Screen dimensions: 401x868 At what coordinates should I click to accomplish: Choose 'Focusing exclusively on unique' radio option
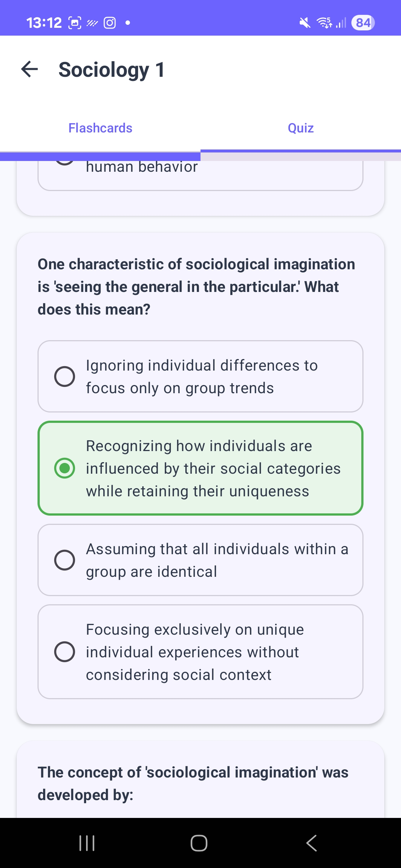pos(65,652)
